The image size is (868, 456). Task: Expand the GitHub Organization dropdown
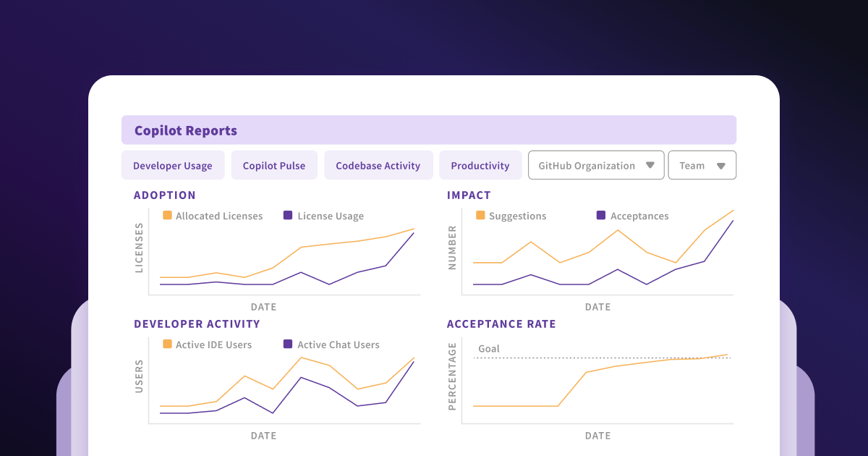[x=596, y=165]
